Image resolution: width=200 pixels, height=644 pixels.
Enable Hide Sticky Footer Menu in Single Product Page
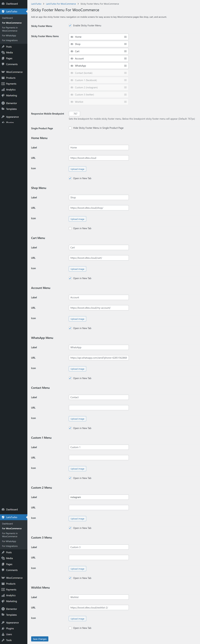coord(70,128)
